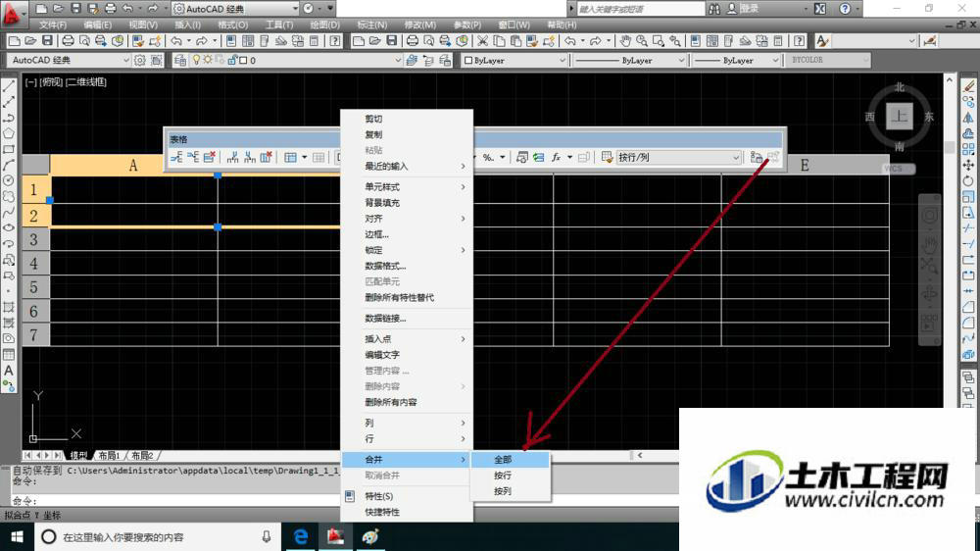Switch to the 布局1 layout tab
This screenshot has width=980, height=551.
(x=110, y=455)
